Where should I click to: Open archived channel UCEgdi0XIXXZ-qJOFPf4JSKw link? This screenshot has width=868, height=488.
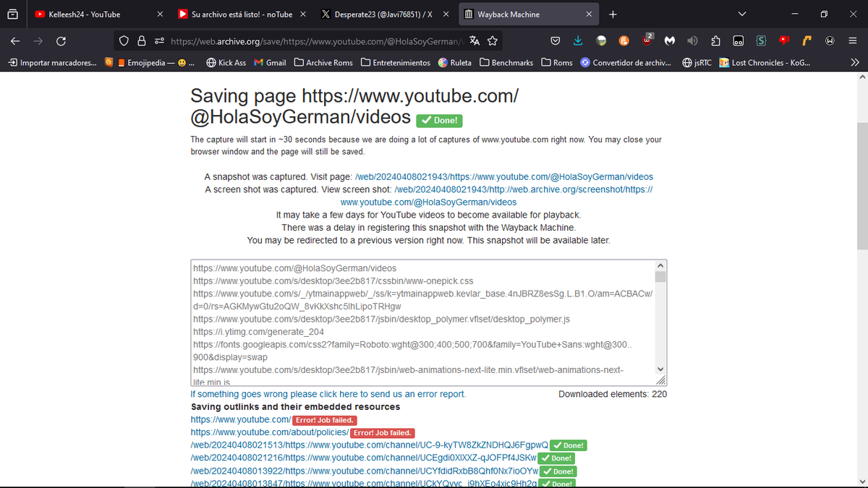pos(363,458)
